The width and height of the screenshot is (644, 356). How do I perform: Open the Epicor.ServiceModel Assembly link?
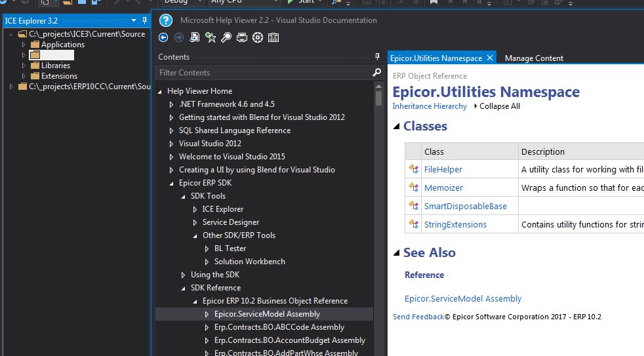coord(463,298)
